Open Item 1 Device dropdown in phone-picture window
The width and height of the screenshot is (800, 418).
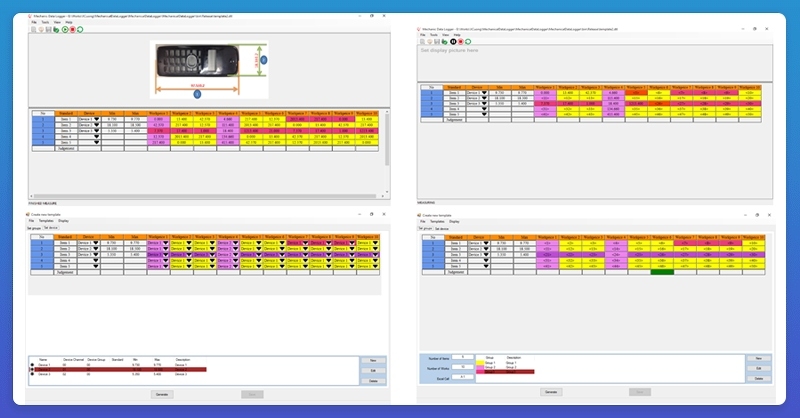pos(96,119)
